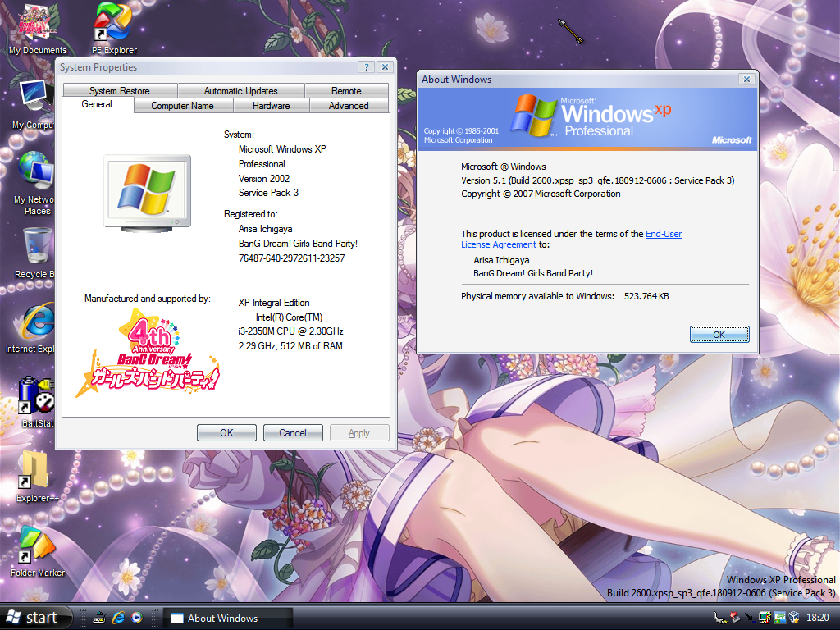Click monitor with yellow line tray icon
Screen dimensions: 840x630
tap(765, 619)
